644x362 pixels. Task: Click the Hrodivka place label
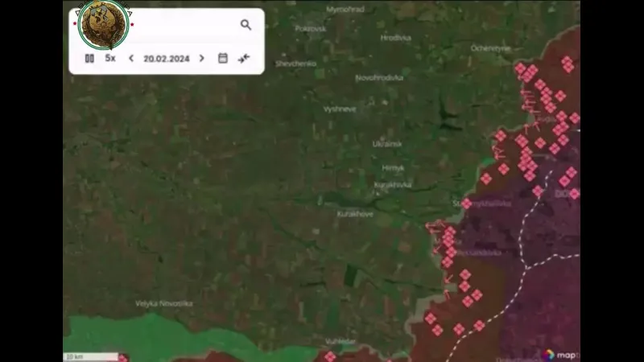(395, 38)
